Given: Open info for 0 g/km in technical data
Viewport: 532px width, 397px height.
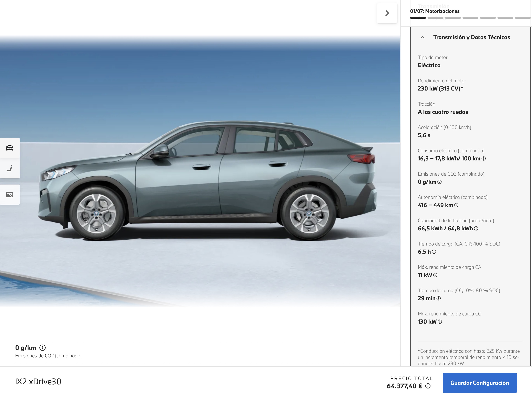Looking at the screenshot, I should (439, 182).
